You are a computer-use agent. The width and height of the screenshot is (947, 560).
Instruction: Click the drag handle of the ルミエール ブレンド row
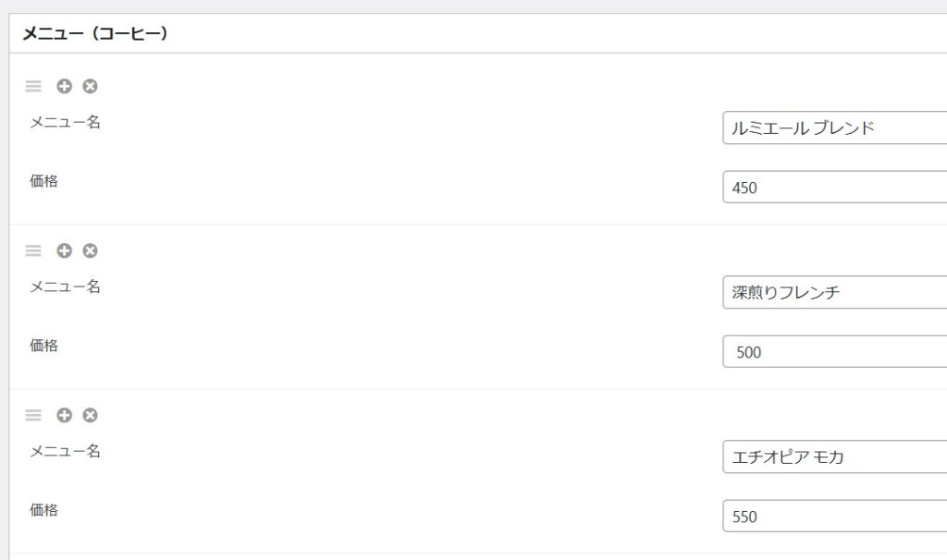click(33, 86)
